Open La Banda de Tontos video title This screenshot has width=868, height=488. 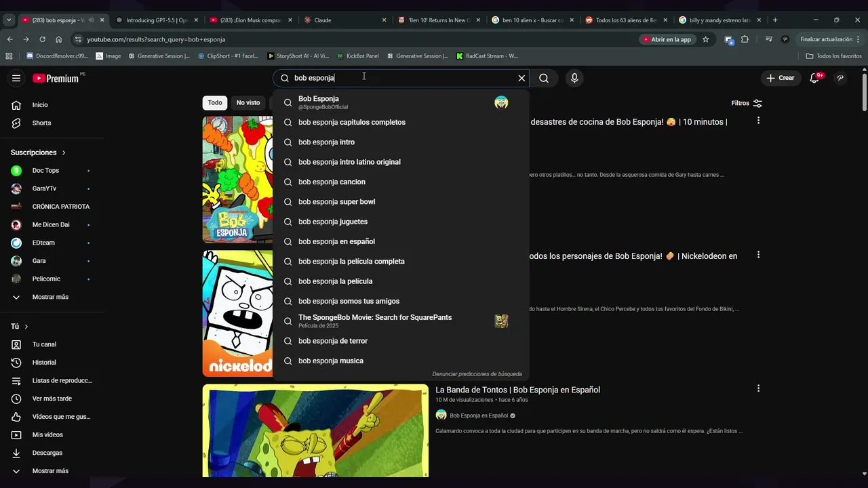517,390
